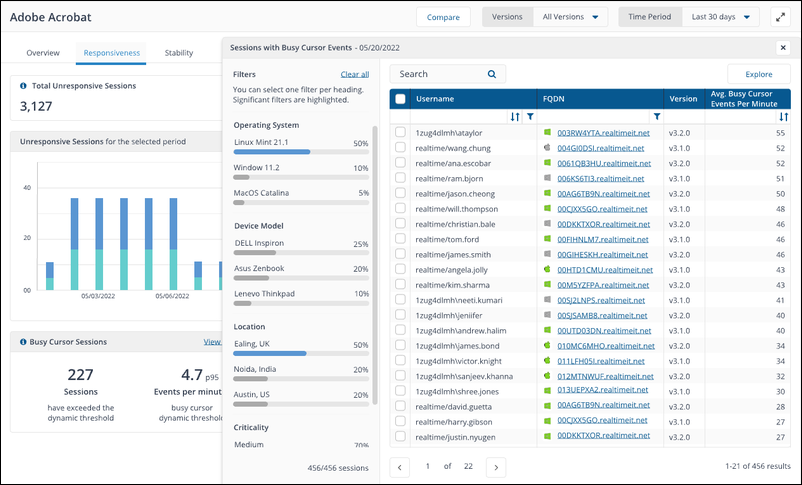Expand the Last 30 days dropdown
Viewport: 802px width, 485px height.
point(720,17)
